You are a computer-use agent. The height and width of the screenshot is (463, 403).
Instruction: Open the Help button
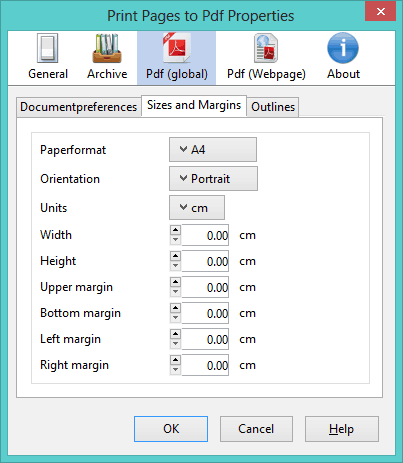pyautogui.click(x=342, y=429)
